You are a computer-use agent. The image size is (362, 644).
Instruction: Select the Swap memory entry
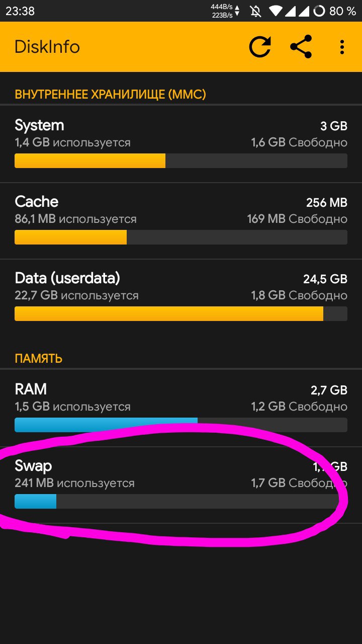(181, 485)
